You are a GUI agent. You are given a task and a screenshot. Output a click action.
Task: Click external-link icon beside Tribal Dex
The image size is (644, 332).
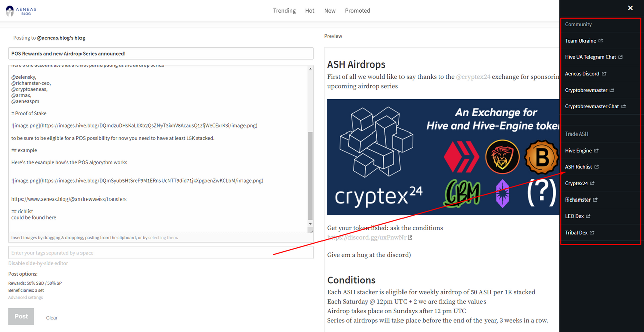coord(592,233)
